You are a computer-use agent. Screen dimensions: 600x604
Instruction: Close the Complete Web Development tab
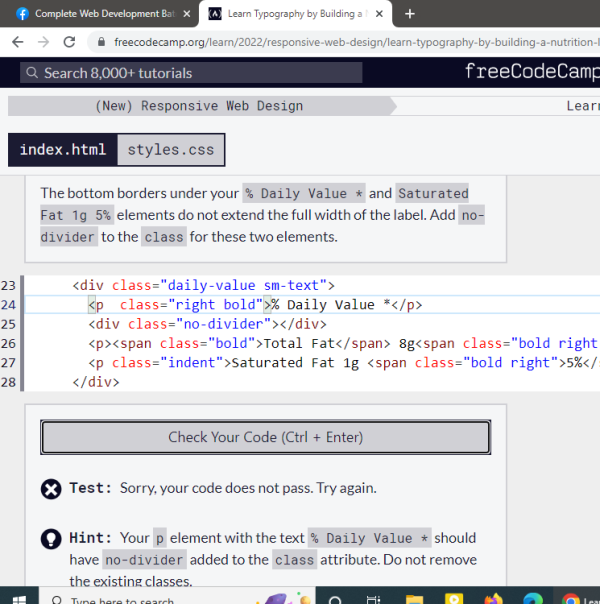click(187, 14)
